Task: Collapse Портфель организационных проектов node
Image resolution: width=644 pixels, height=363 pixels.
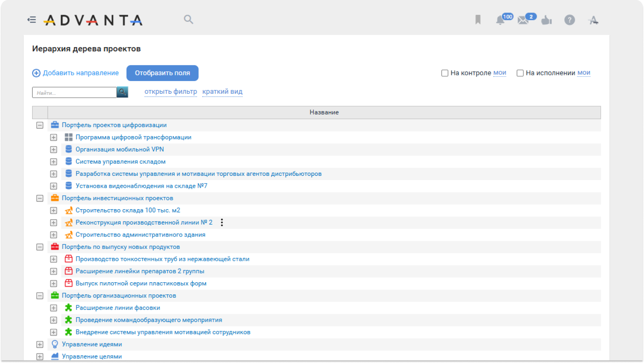Action: tap(40, 296)
